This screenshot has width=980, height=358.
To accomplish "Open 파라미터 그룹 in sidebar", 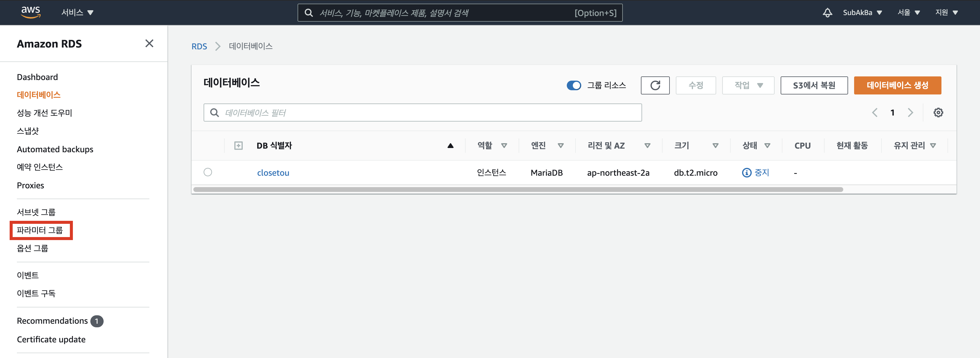I will pyautogui.click(x=40, y=230).
